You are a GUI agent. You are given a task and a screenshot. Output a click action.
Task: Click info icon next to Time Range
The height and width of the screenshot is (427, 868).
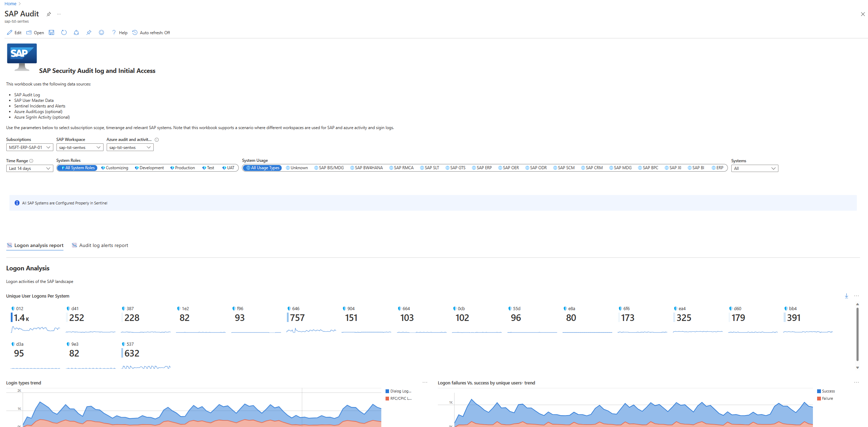point(31,161)
